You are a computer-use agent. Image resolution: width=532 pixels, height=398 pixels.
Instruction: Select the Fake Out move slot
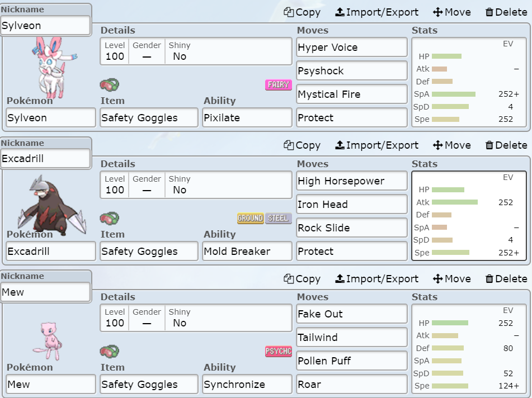coord(352,314)
